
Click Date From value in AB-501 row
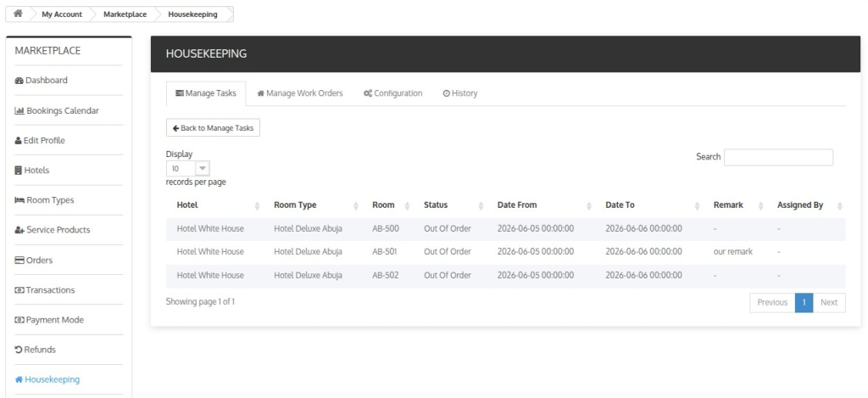[536, 252]
